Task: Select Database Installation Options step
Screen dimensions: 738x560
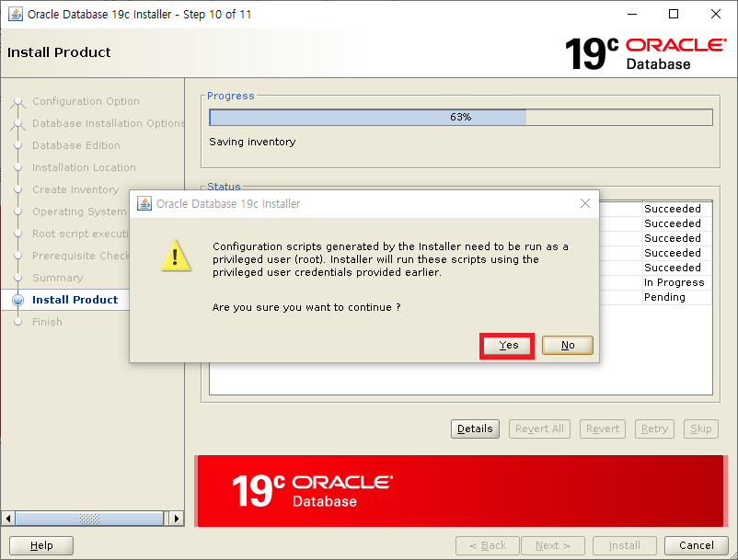Action: (109, 123)
